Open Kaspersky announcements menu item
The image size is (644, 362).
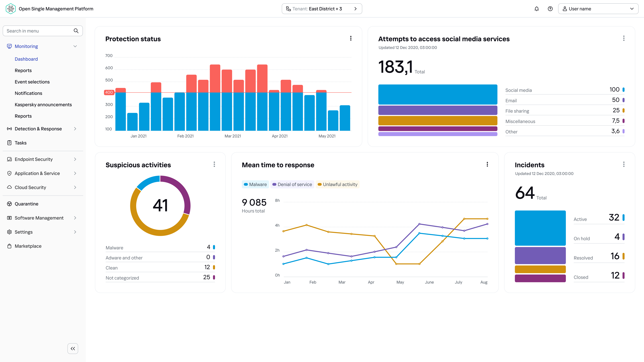pyautogui.click(x=43, y=105)
